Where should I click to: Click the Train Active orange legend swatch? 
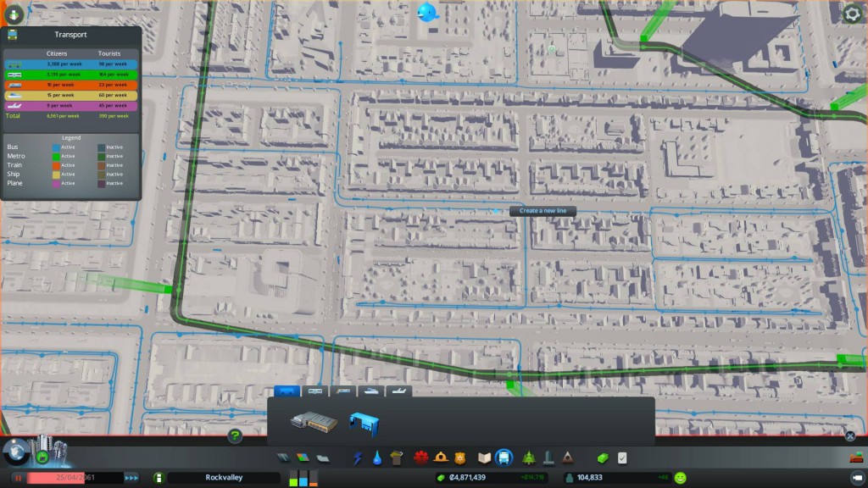point(56,165)
